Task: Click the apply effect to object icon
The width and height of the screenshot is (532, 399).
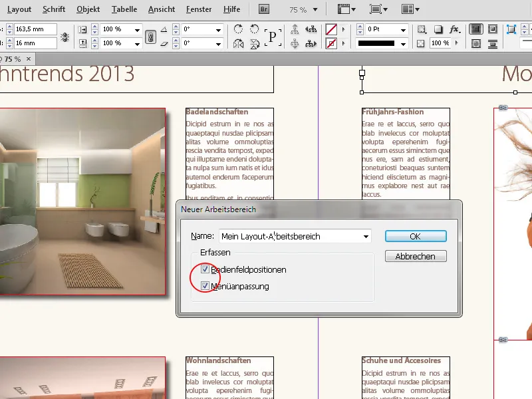Action: point(422,29)
